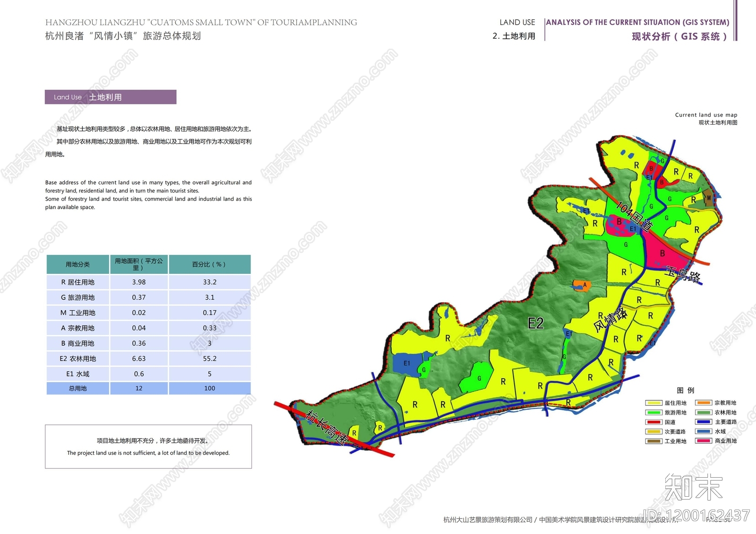Click the 杭长高速 highway label
756x534 pixels.
tap(327, 427)
